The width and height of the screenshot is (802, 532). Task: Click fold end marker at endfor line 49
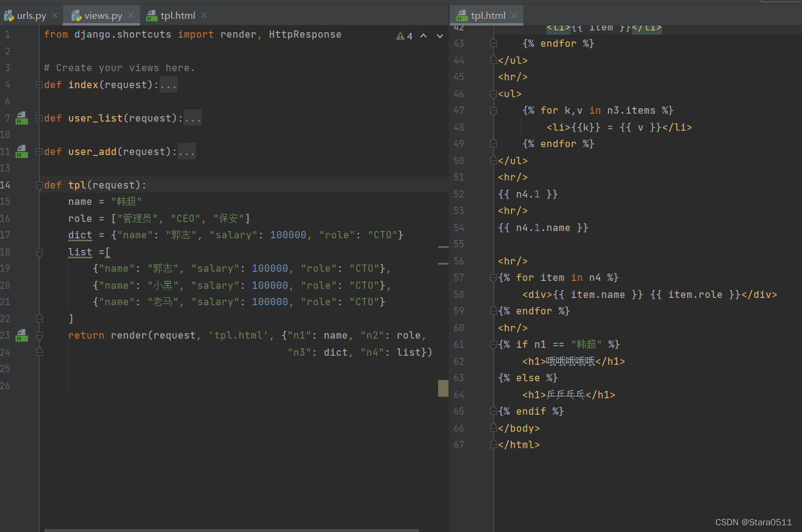click(494, 143)
